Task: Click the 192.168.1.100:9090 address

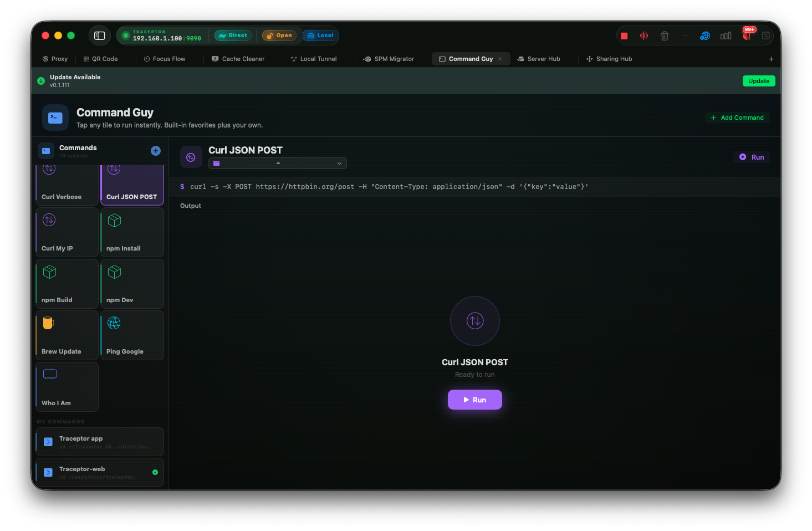Action: coord(167,38)
